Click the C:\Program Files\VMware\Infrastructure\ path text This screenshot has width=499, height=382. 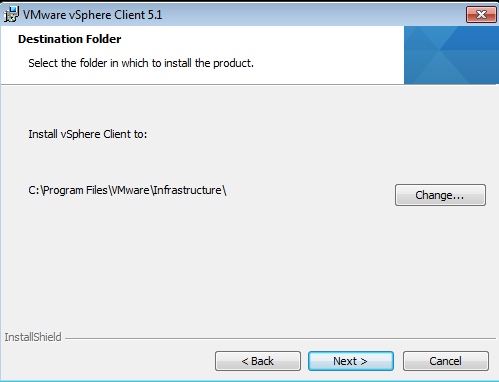click(127, 190)
